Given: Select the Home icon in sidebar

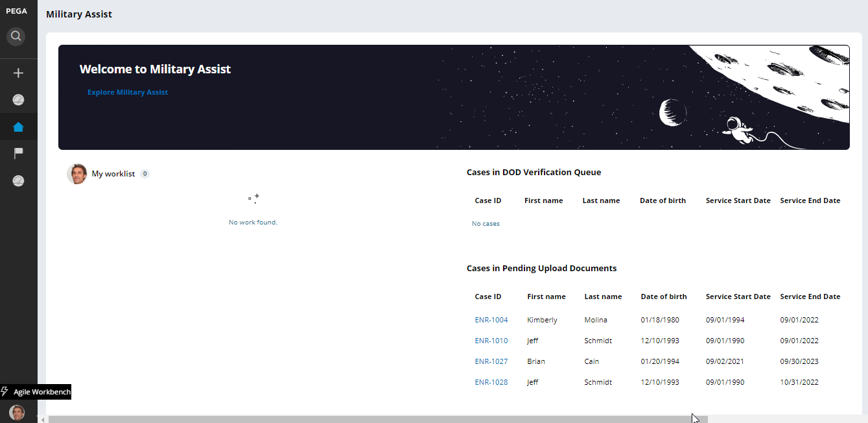Looking at the screenshot, I should [18, 127].
